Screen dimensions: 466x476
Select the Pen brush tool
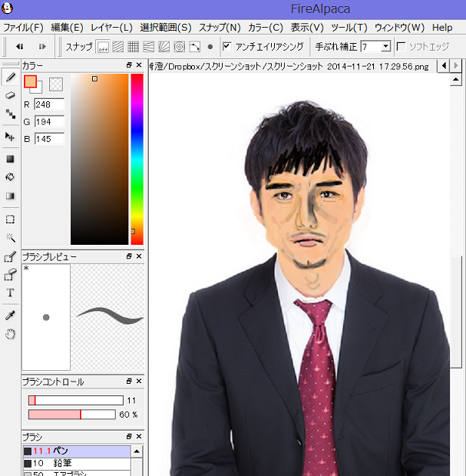(10, 77)
